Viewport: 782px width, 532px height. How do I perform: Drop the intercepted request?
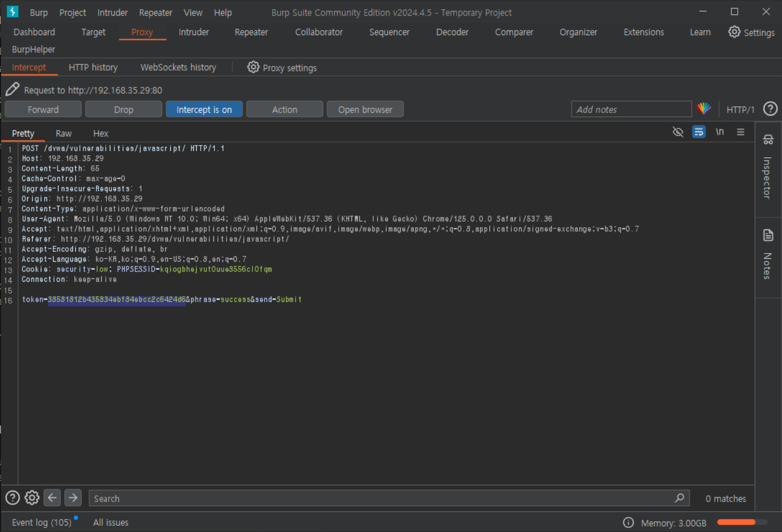124,109
